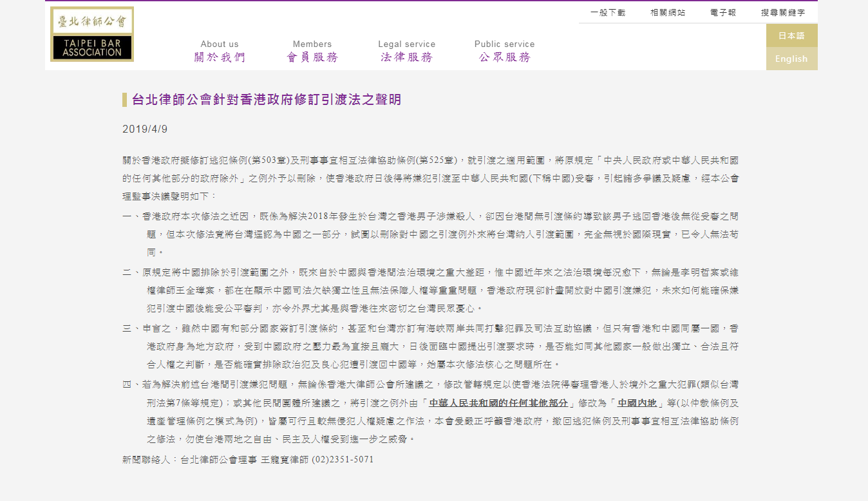868x501 pixels.
Task: Click the contact phone number (02)2351-5071
Action: pyautogui.click(x=343, y=460)
